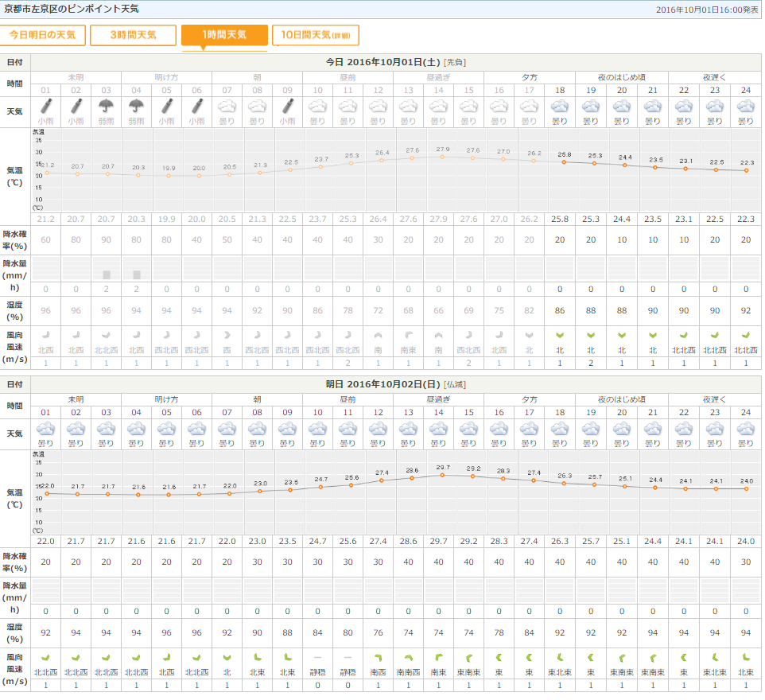Click today's 17時 北 wind arrow
The width and height of the screenshot is (765, 700).
[x=530, y=336]
